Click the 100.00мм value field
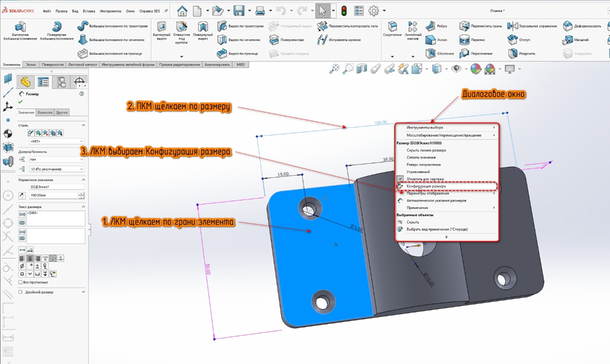Viewport: 610px width, 364px height. coord(54,195)
